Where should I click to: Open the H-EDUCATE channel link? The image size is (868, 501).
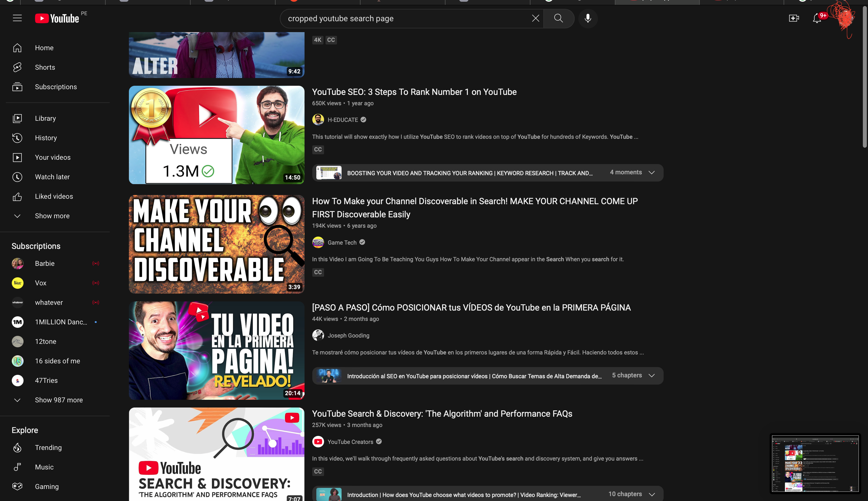pos(342,120)
